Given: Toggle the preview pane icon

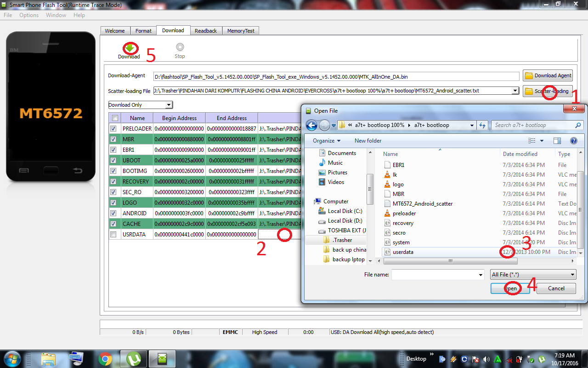Looking at the screenshot, I should [557, 141].
